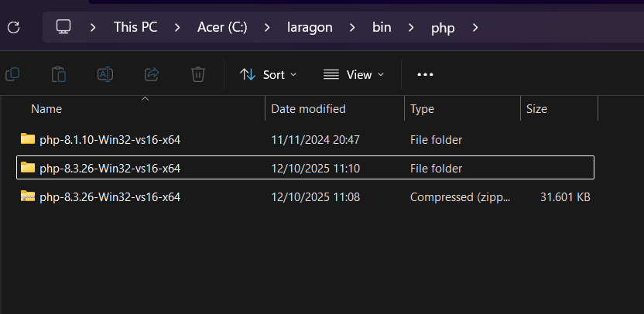This screenshot has width=644, height=314.
Task: Expand chevron after This PC
Action: [177, 28]
